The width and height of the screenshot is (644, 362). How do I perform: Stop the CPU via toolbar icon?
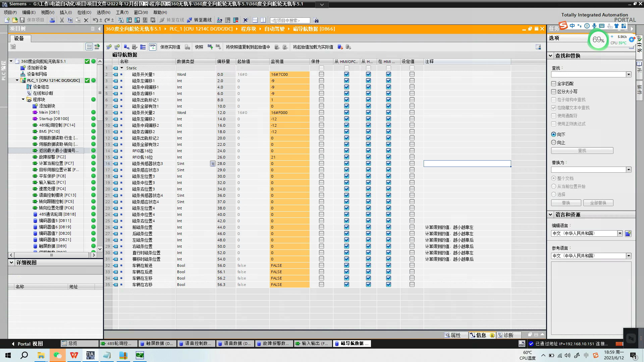236,20
